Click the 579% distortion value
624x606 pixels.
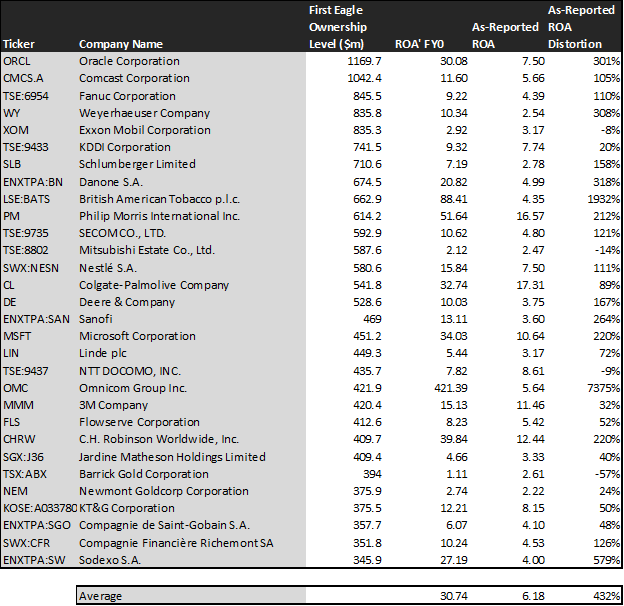606,560
